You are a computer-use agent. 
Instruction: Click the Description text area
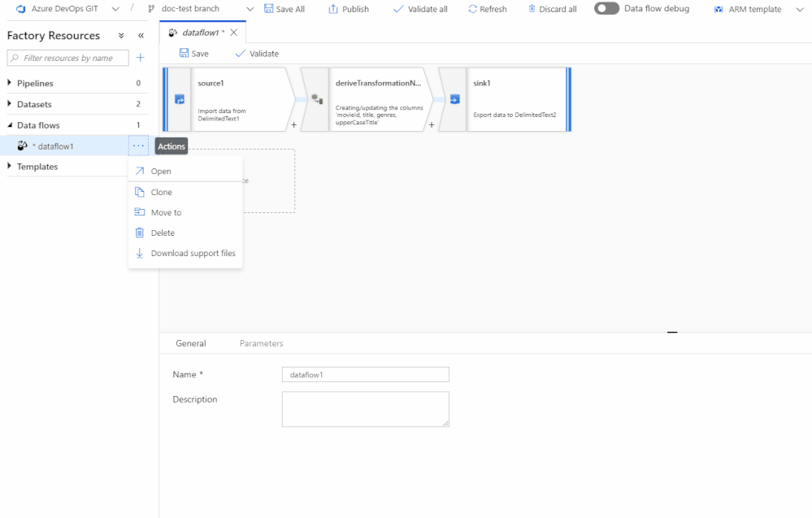coord(366,409)
